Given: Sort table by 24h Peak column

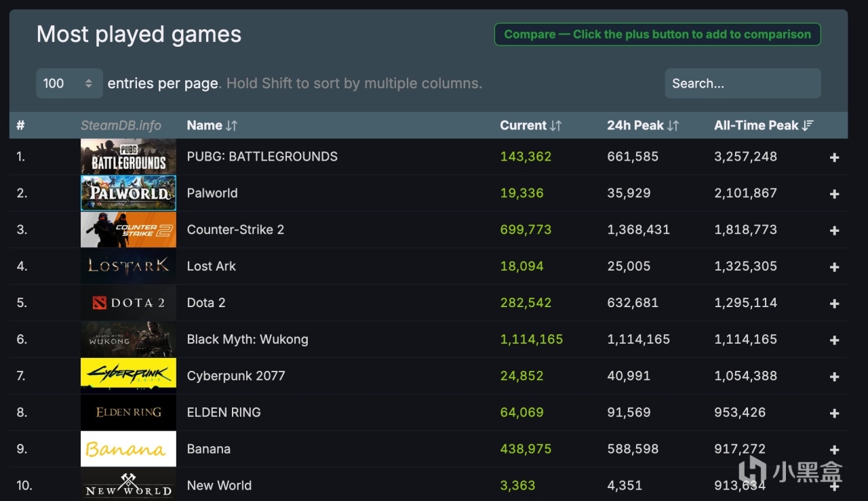Looking at the screenshot, I should pos(643,125).
